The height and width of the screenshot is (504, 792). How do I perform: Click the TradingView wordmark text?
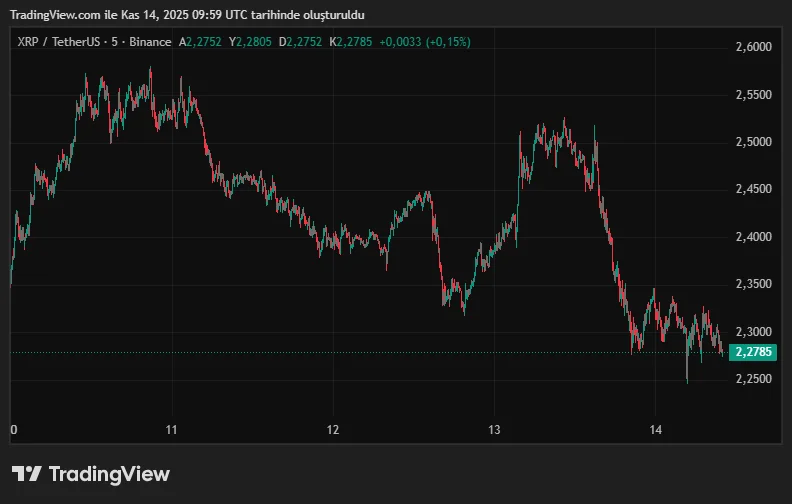pyautogui.click(x=109, y=474)
